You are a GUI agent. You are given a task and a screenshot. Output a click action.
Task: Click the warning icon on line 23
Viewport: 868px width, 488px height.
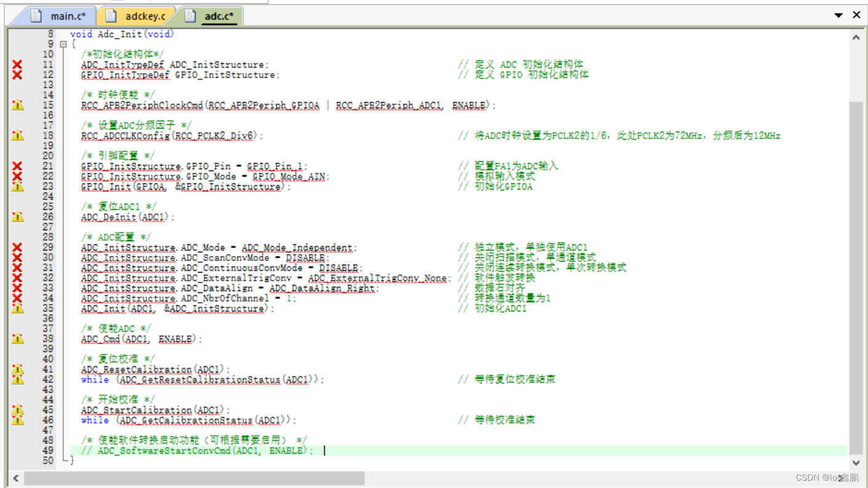[17, 186]
